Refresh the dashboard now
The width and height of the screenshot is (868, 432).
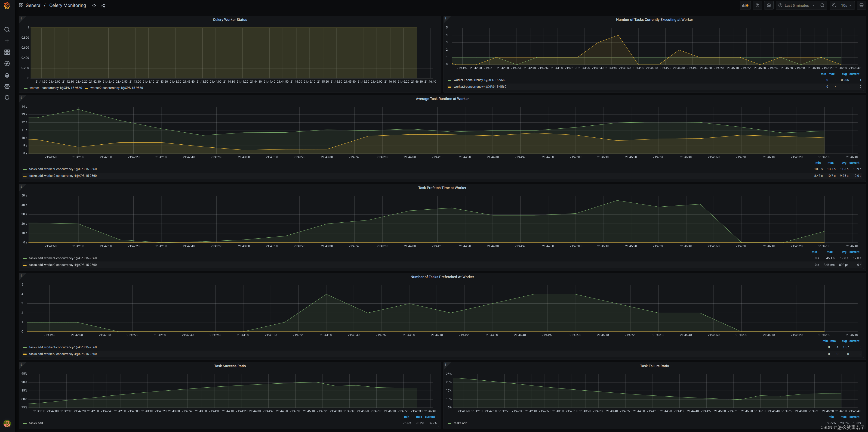[x=834, y=5]
